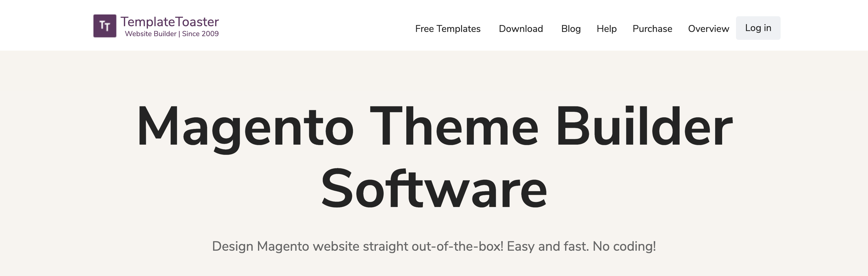The image size is (868, 276).
Task: Select Overview in the navigation bar
Action: coord(708,29)
